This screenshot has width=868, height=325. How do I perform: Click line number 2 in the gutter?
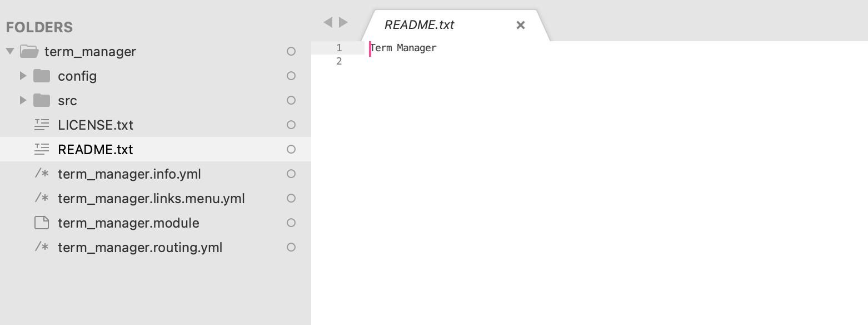tap(339, 61)
